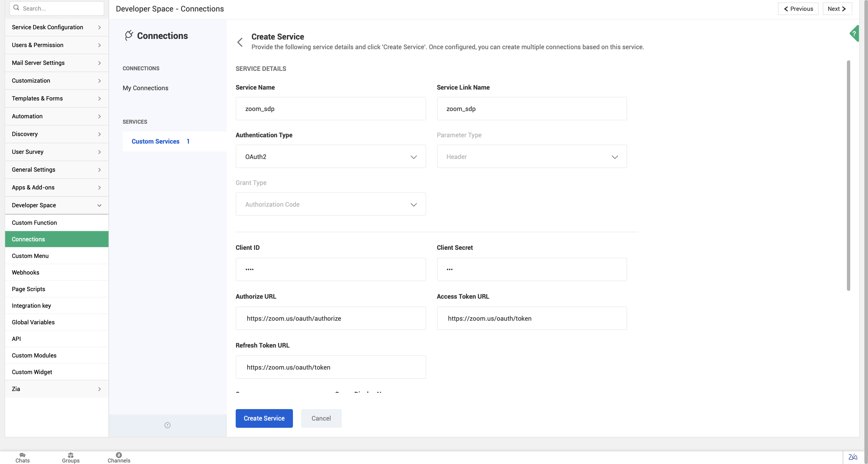
Task: Click the Connections plug icon
Action: click(x=129, y=35)
